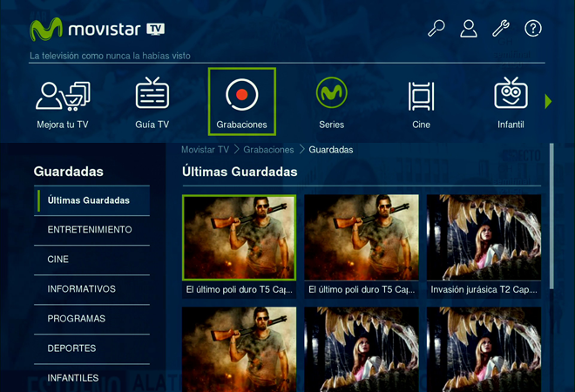Select Últimas Guardadas in sidebar

[x=91, y=200]
